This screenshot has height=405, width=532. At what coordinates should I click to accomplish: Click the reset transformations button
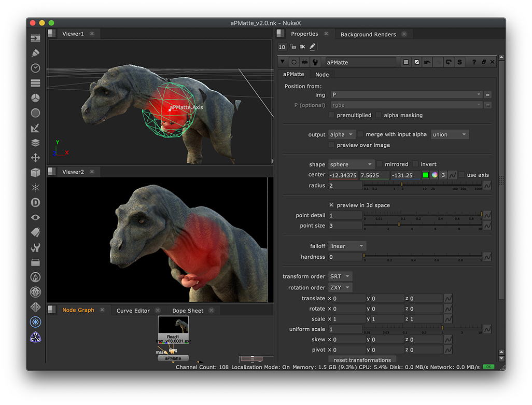[x=362, y=360]
